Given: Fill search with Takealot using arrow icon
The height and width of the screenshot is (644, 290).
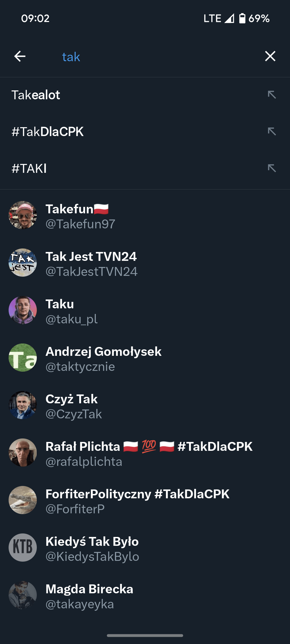Looking at the screenshot, I should tap(272, 95).
